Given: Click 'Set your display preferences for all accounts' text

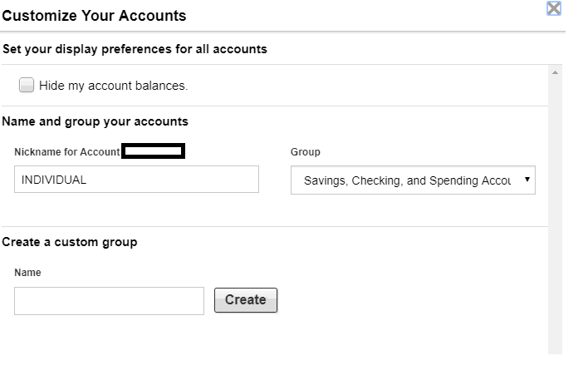Looking at the screenshot, I should [135, 49].
